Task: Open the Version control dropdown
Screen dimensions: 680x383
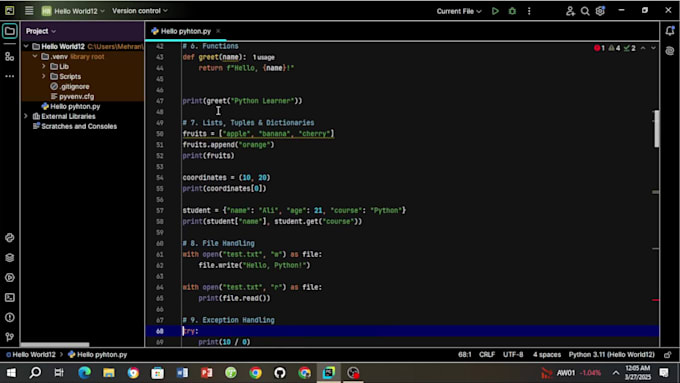Action: coord(140,11)
